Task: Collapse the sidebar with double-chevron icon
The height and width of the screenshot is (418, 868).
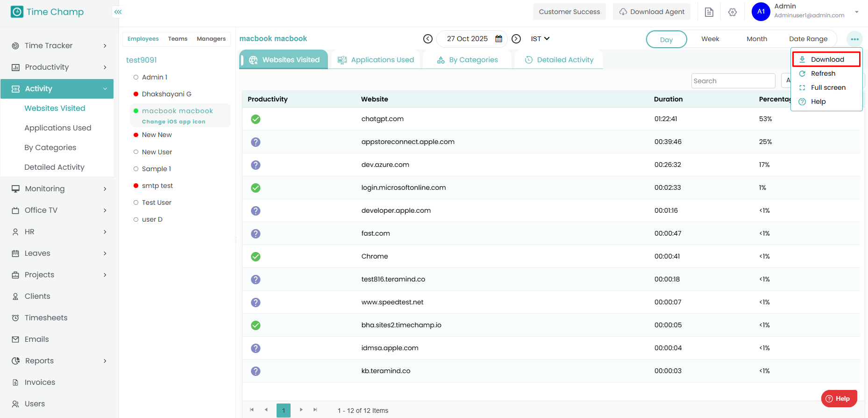Action: [118, 12]
